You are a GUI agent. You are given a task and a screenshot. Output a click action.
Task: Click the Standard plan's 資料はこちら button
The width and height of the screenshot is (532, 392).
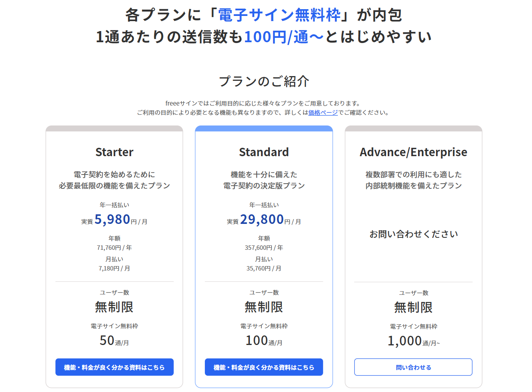coord(264,367)
